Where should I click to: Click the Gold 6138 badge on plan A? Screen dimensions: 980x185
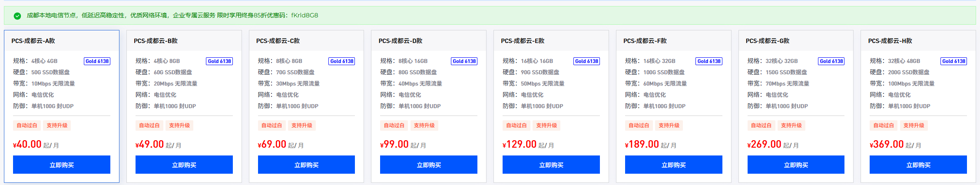[x=97, y=61]
